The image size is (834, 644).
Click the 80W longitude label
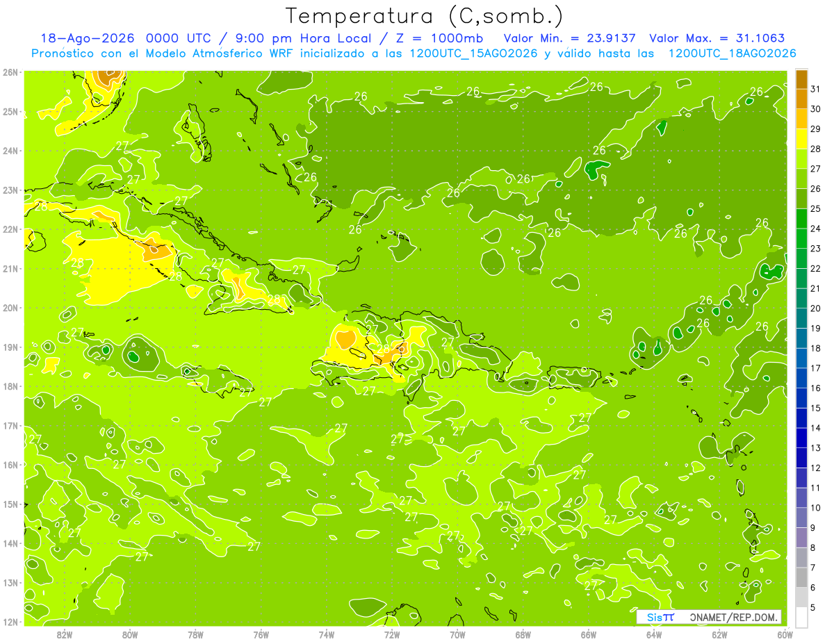point(130,634)
